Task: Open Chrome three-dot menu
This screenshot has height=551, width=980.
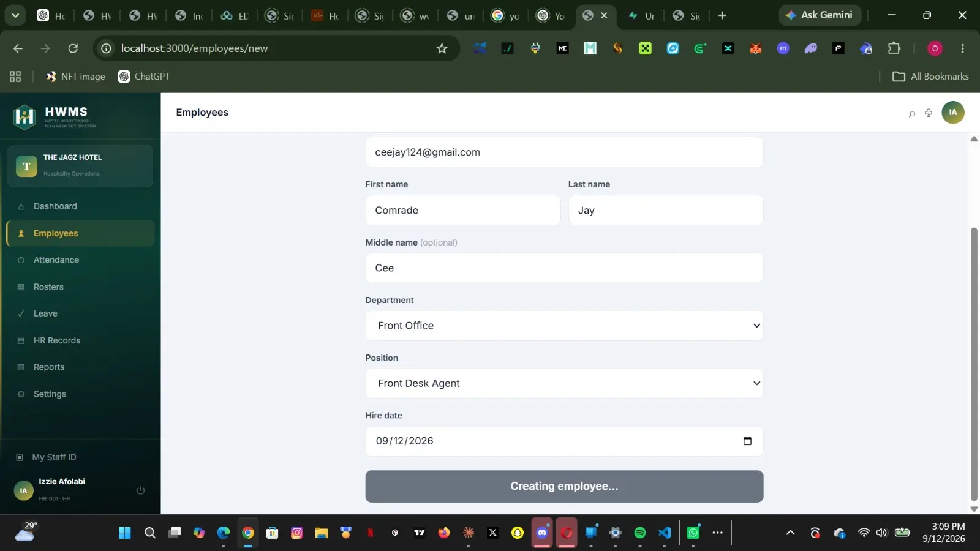Action: click(962, 48)
